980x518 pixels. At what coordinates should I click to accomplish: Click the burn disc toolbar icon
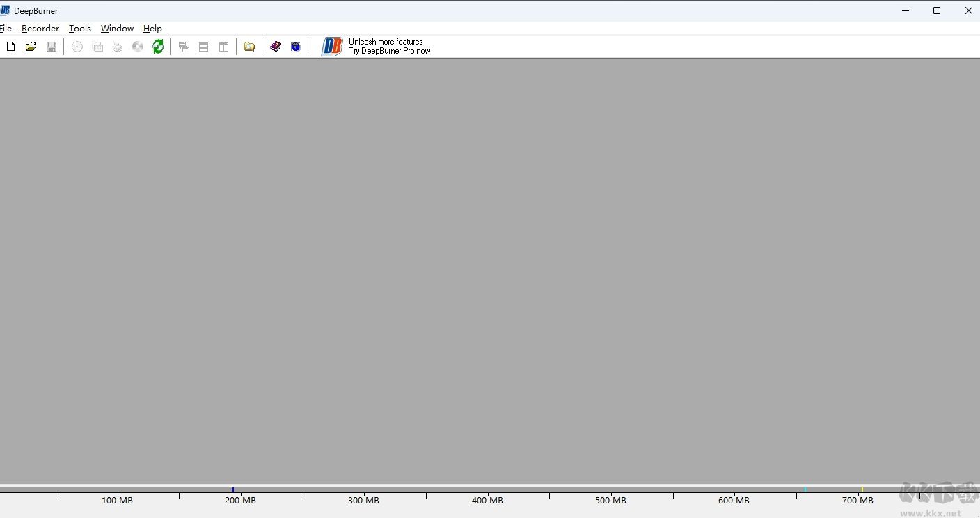click(x=77, y=47)
